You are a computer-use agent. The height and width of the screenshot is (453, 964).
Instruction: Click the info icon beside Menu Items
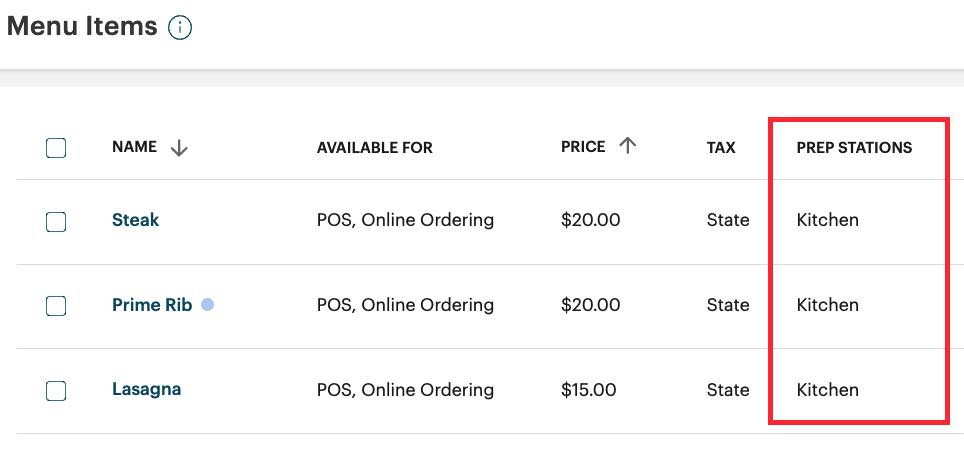[x=180, y=28]
